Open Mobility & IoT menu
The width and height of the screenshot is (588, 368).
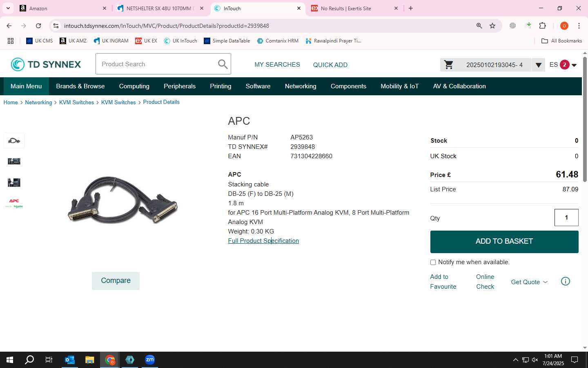click(400, 86)
